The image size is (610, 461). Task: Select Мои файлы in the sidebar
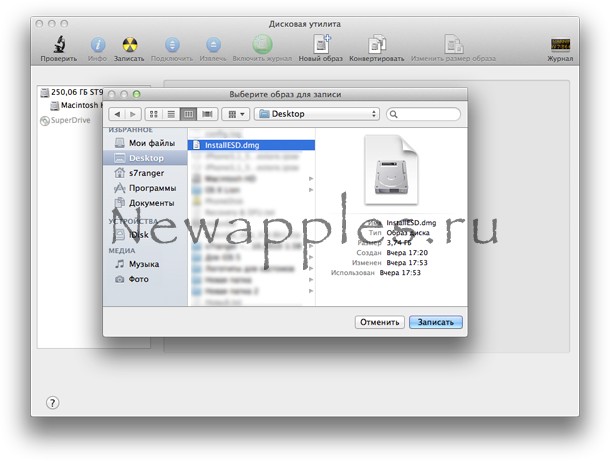point(145,143)
